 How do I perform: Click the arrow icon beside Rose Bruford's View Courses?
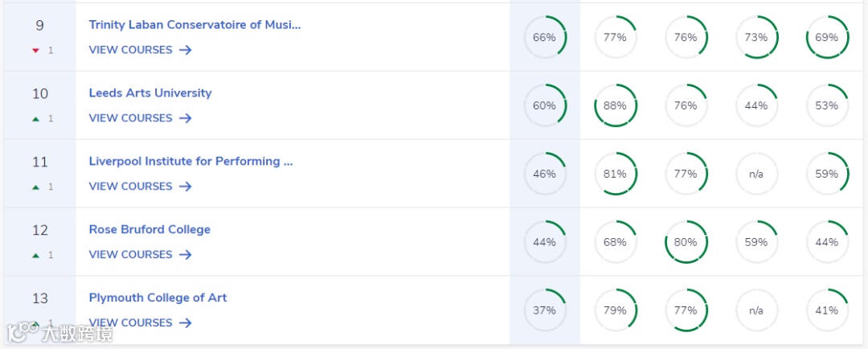click(186, 255)
